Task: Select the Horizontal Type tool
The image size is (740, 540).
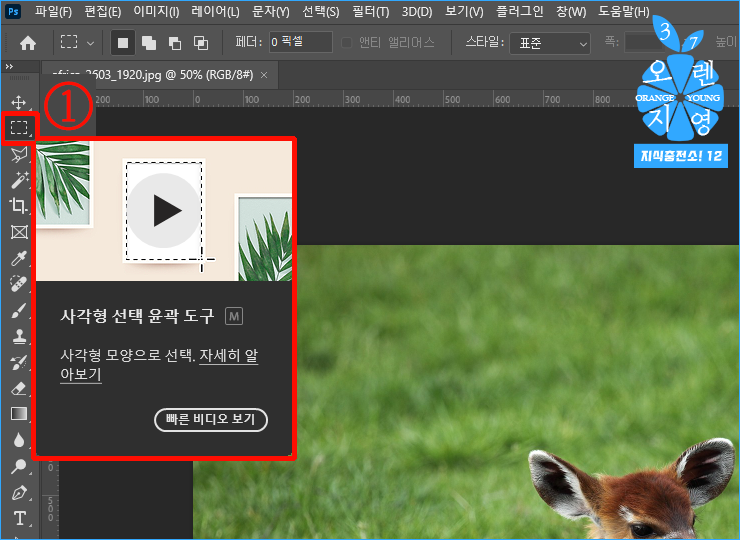Action: click(x=19, y=518)
